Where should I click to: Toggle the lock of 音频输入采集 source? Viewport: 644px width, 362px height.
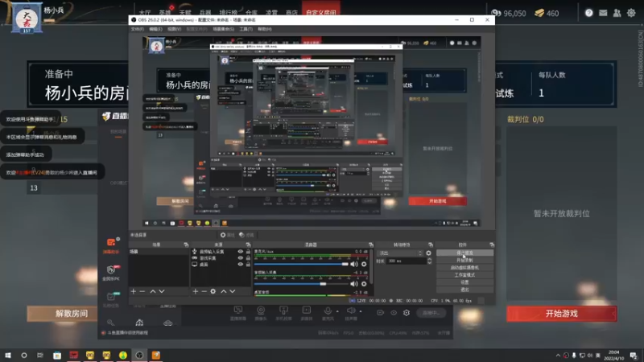click(x=248, y=252)
